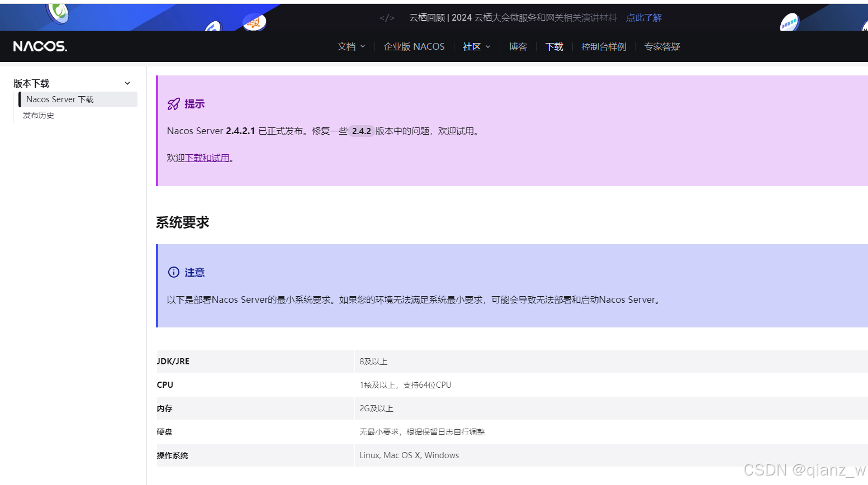The width and height of the screenshot is (868, 485).
Task: Open the 控制台样例 menu item
Action: (604, 46)
